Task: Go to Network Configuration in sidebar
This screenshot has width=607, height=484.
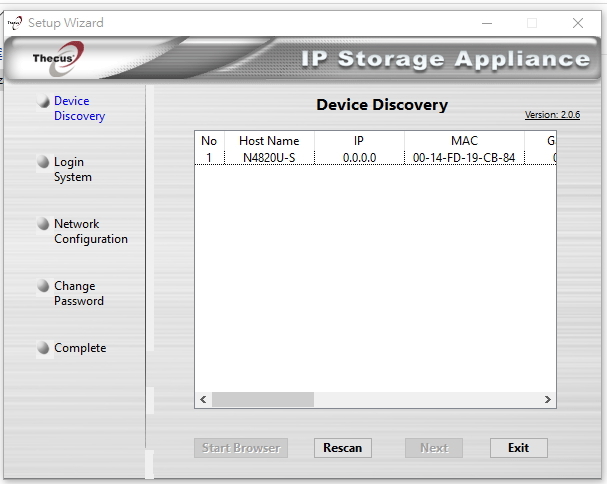Action: pos(91,232)
